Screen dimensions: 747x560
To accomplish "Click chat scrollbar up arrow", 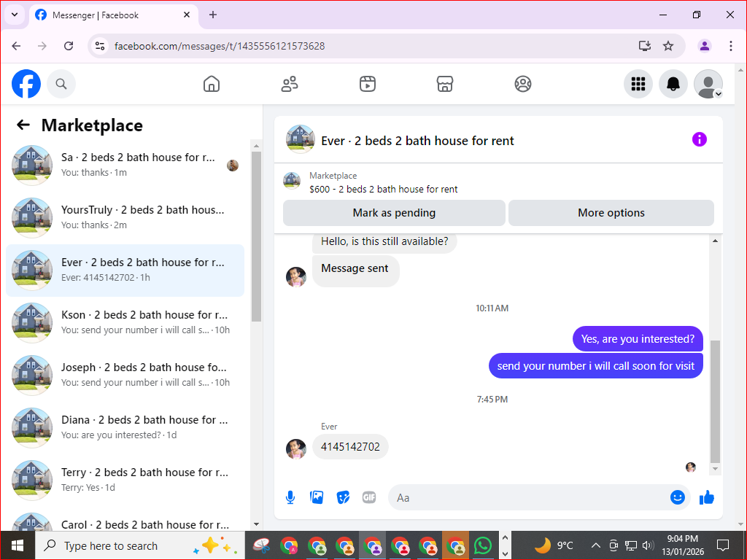I will point(715,241).
